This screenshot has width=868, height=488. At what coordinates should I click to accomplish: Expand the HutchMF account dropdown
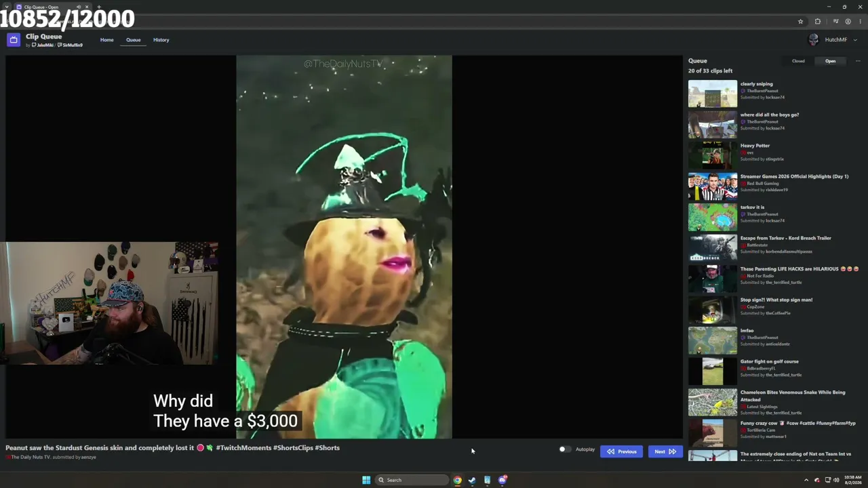pos(855,40)
